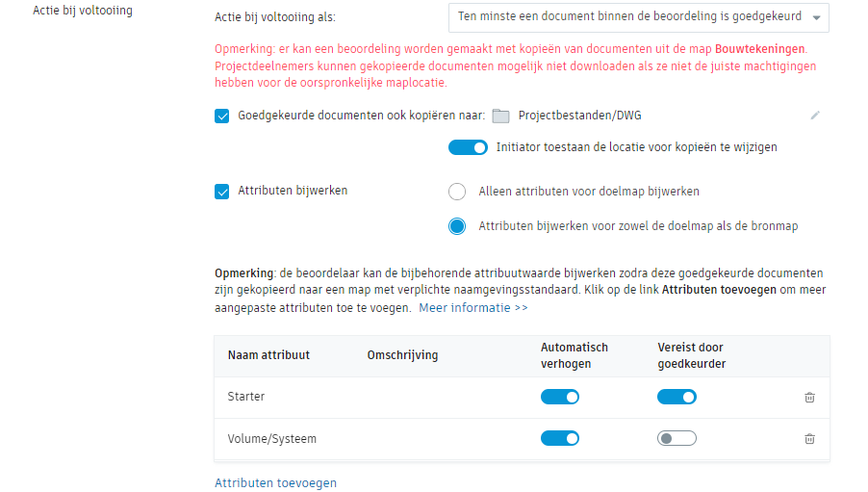Click the 'Projectbestanden/DWG' folder path
This screenshot has height=492, width=868.
(579, 116)
